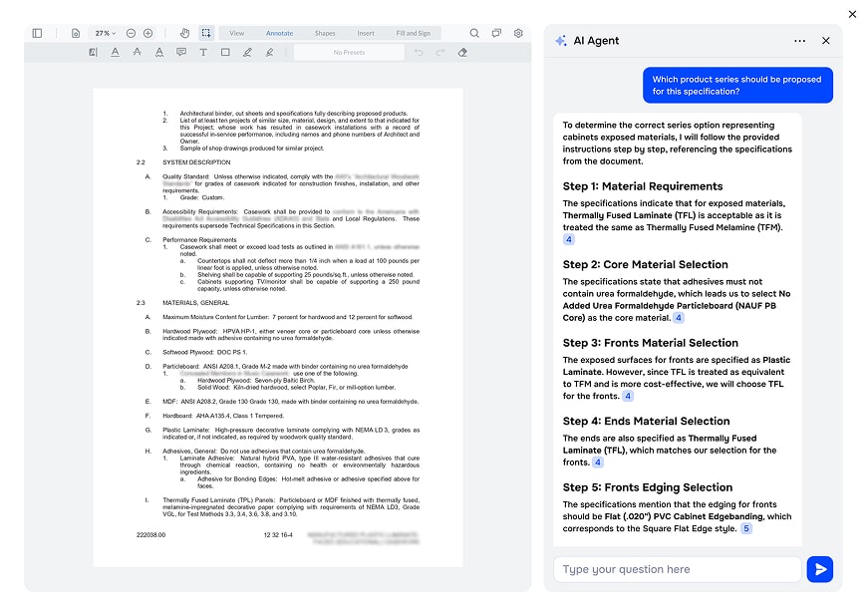Select the underline text tool
867x616 pixels.
pos(115,53)
